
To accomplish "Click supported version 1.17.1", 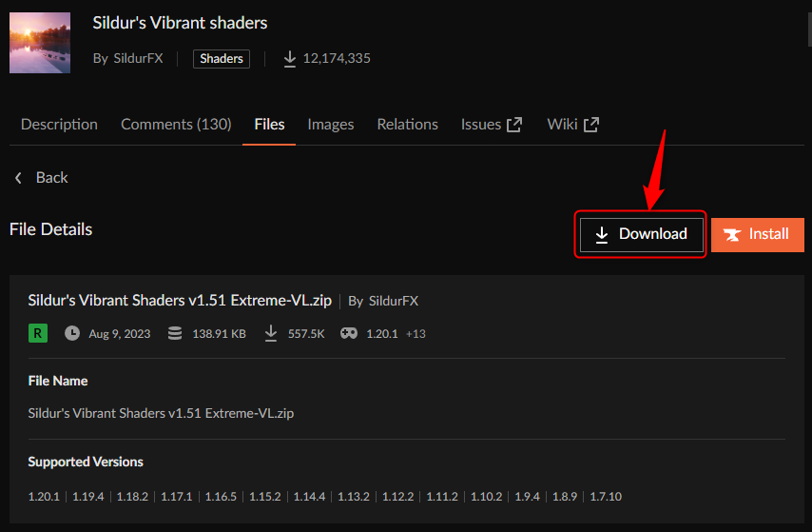I will (x=177, y=497).
